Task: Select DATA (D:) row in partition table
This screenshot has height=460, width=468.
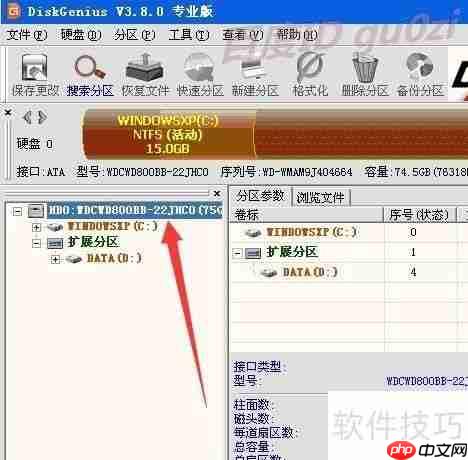Action: click(x=310, y=273)
